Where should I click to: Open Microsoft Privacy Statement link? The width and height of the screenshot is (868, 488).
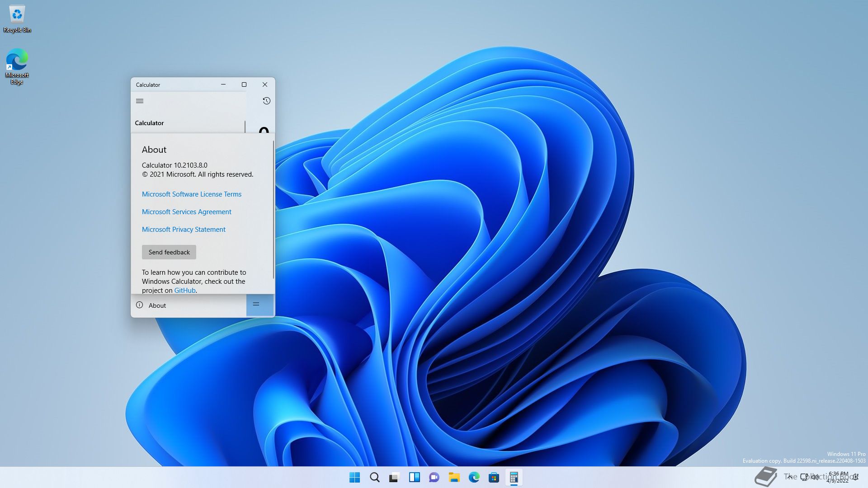click(184, 230)
